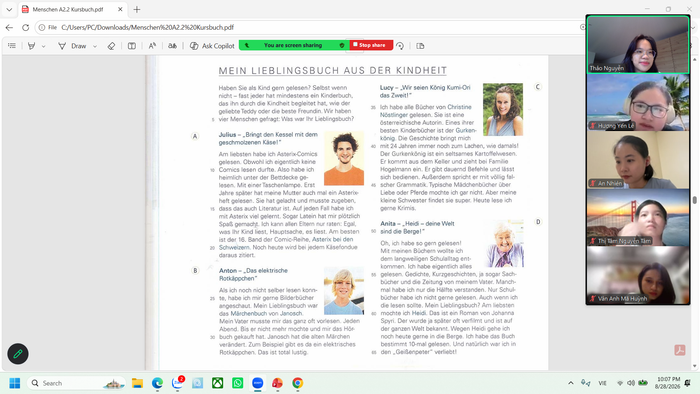Click the two-page view icon in toolbar
700x394 pixels.
420,46
